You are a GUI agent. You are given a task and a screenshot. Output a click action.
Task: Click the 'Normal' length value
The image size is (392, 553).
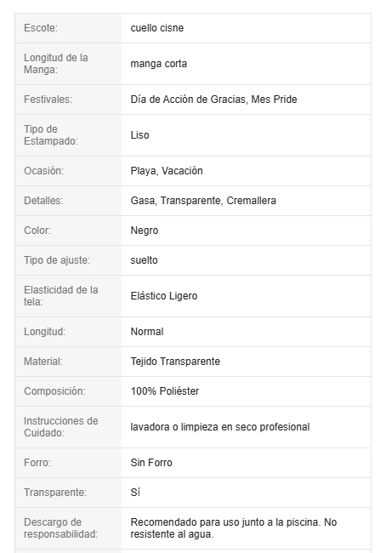[147, 332]
